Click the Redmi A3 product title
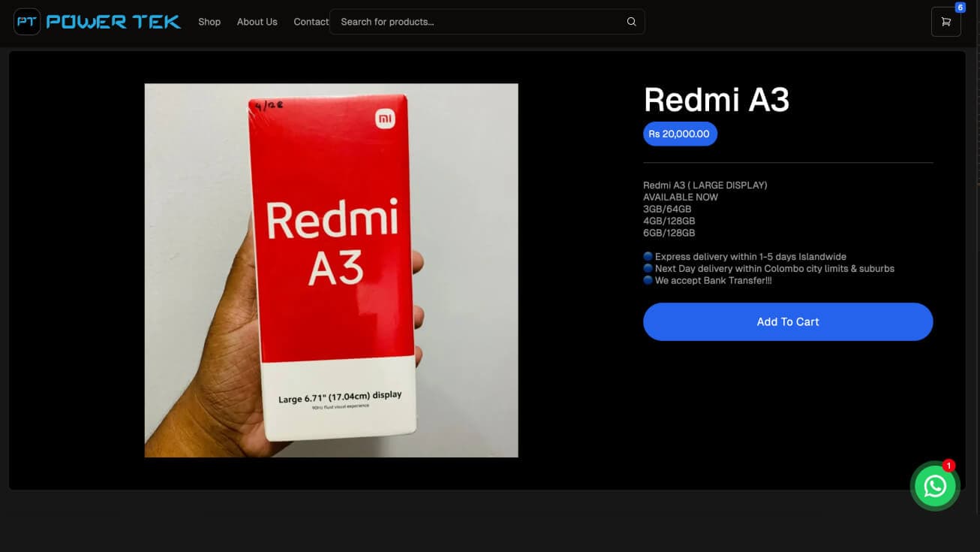Image resolution: width=980 pixels, height=552 pixels. tap(716, 100)
